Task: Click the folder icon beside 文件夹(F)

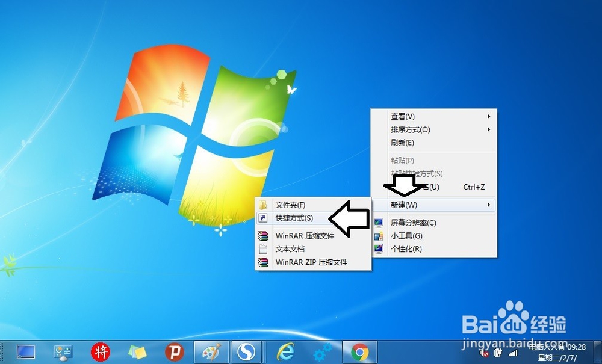Action: 263,205
